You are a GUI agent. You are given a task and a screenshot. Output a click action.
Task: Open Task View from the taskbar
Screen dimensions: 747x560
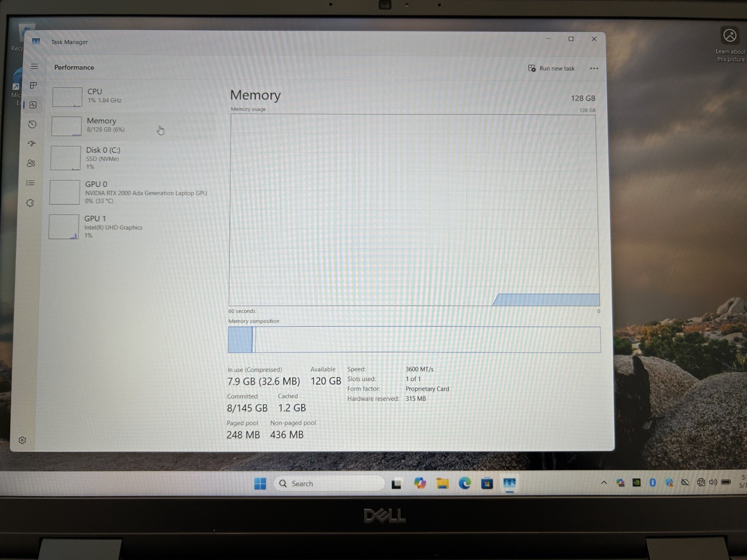396,484
